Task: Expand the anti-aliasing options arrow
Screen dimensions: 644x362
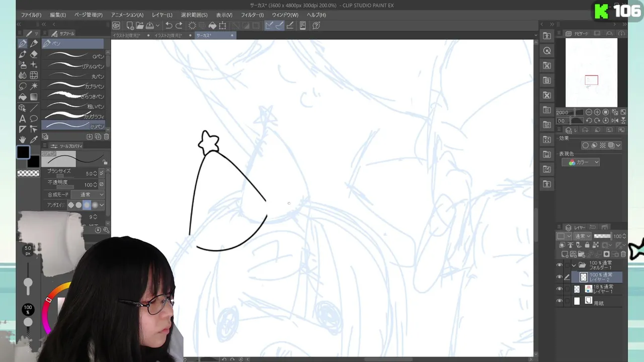Action: [102, 205]
